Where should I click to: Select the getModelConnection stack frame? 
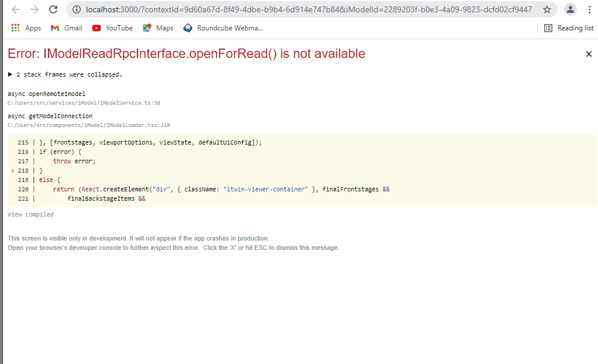pos(50,115)
